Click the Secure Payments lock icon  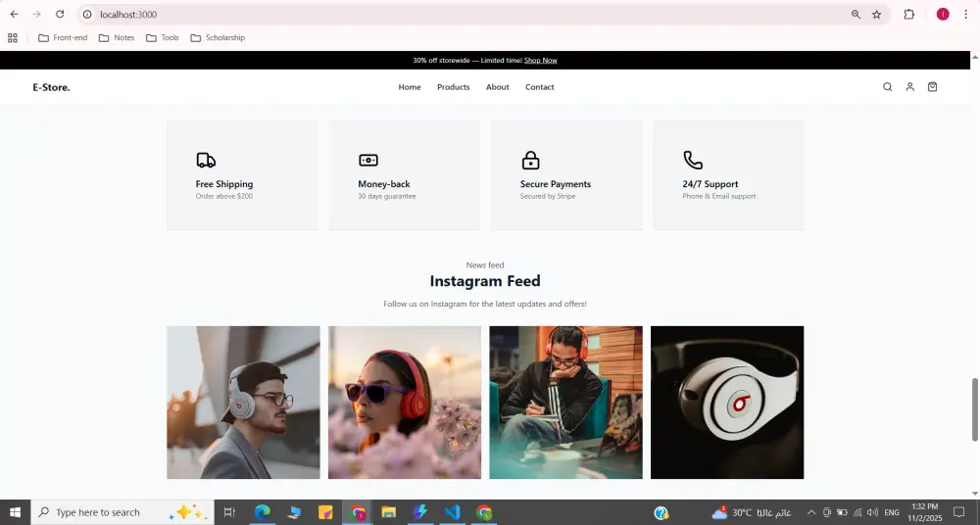point(530,160)
